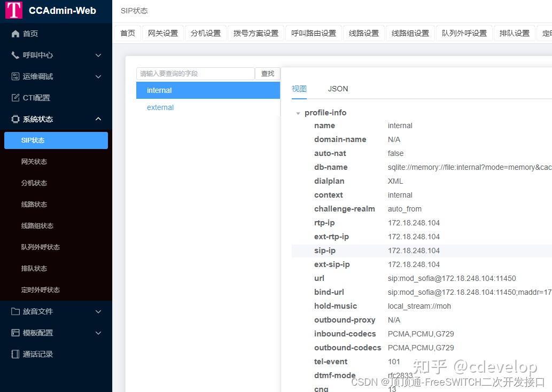The height and width of the screenshot is (392, 552).
Task: Click the 通话记录 record icon
Action: pyautogui.click(x=15, y=354)
